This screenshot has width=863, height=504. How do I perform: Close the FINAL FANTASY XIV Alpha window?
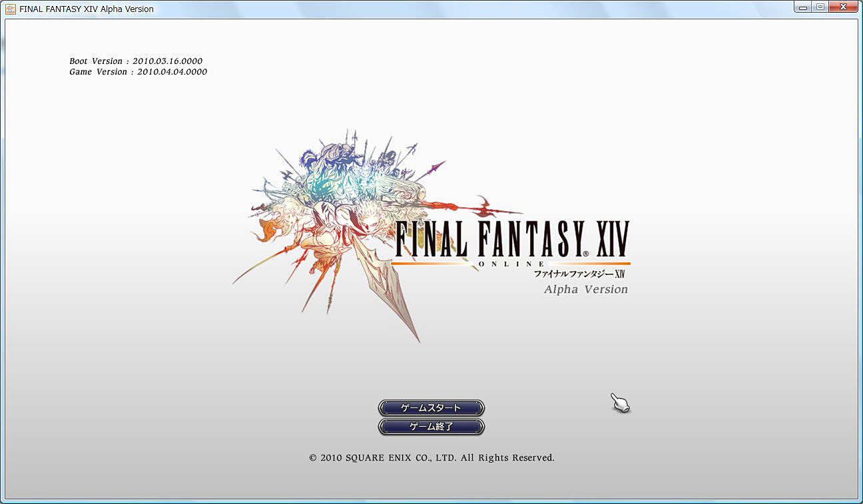pos(844,7)
